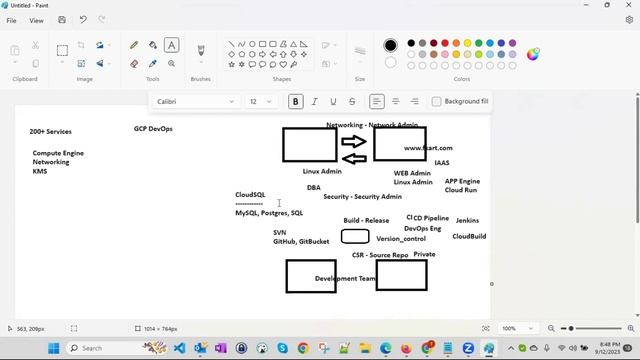Pick the Triangle shape
The image size is (640, 360).
[x=293, y=44]
